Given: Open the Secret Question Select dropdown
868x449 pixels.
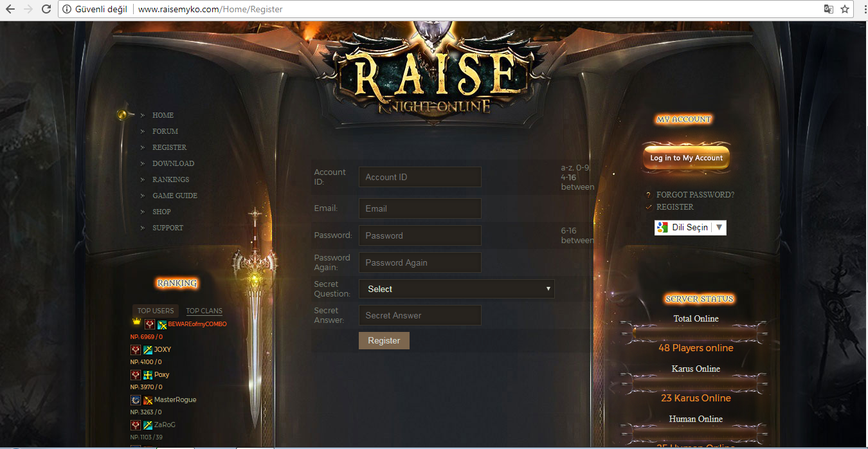Looking at the screenshot, I should (x=457, y=289).
